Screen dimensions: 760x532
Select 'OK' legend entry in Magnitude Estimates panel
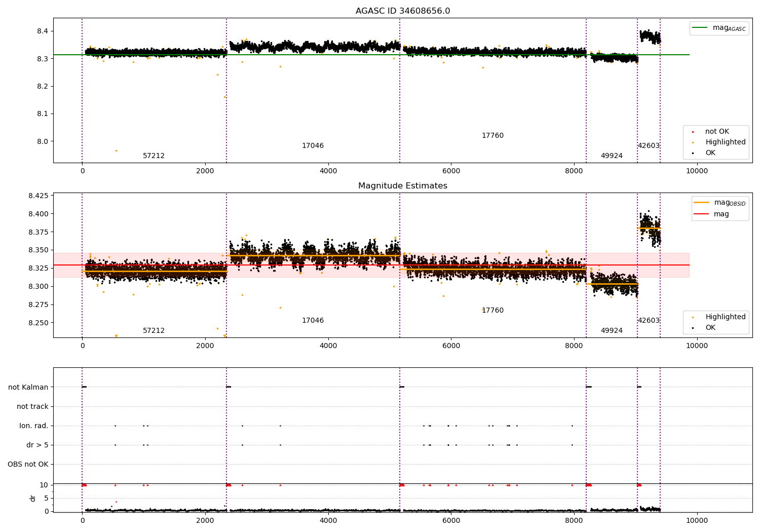point(710,328)
